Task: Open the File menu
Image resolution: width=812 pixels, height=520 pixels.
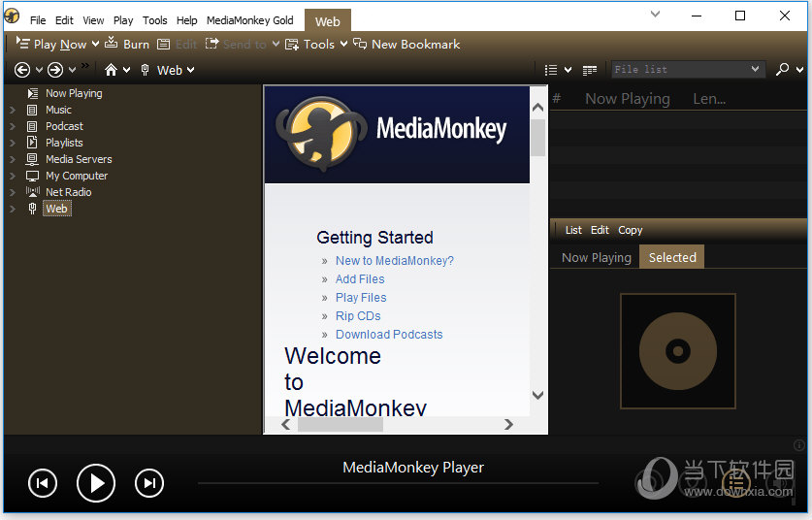Action: 38,20
